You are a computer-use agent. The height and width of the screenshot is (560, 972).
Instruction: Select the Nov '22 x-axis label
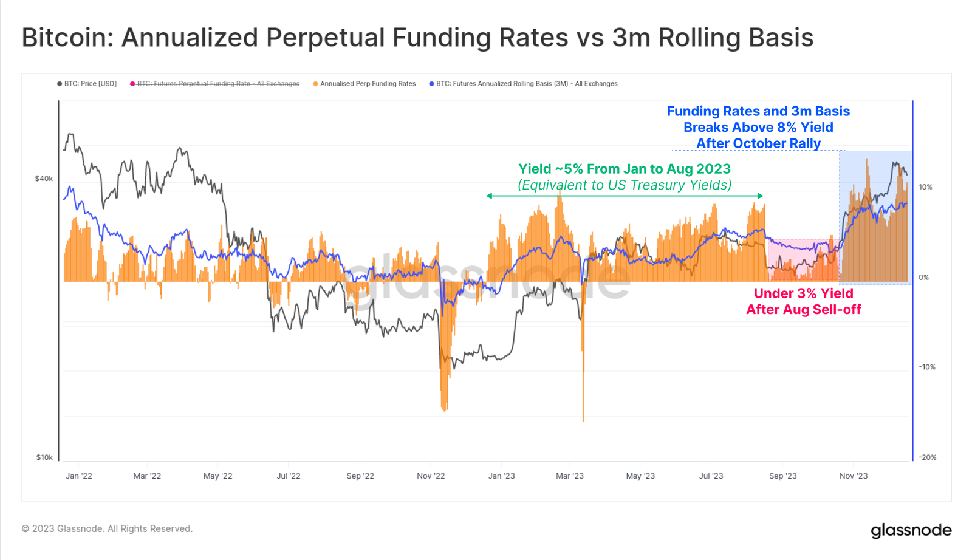pos(431,476)
